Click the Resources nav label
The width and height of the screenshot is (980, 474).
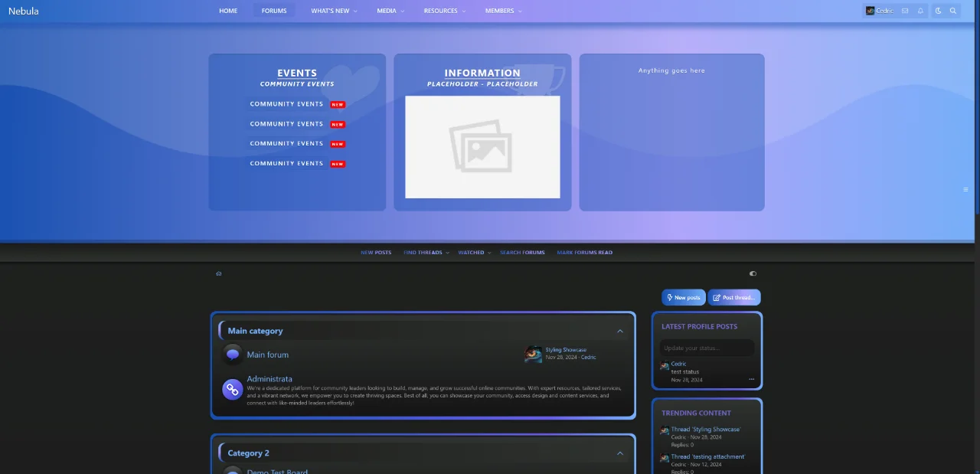tap(440, 11)
